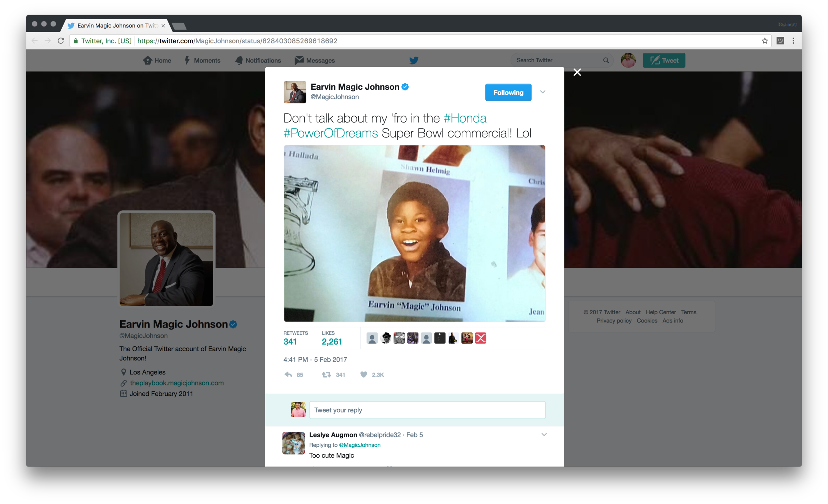Open the Chrome three-dot menu
The height and width of the screenshot is (504, 828).
[x=793, y=41]
